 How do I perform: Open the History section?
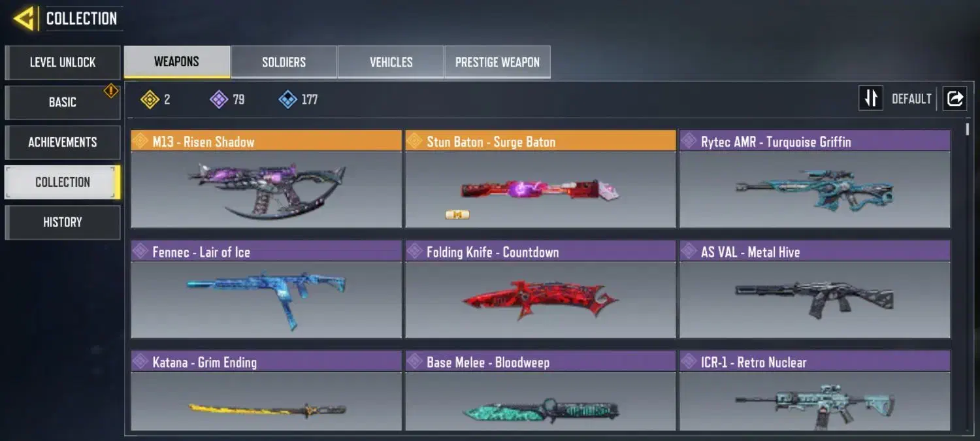point(63,222)
